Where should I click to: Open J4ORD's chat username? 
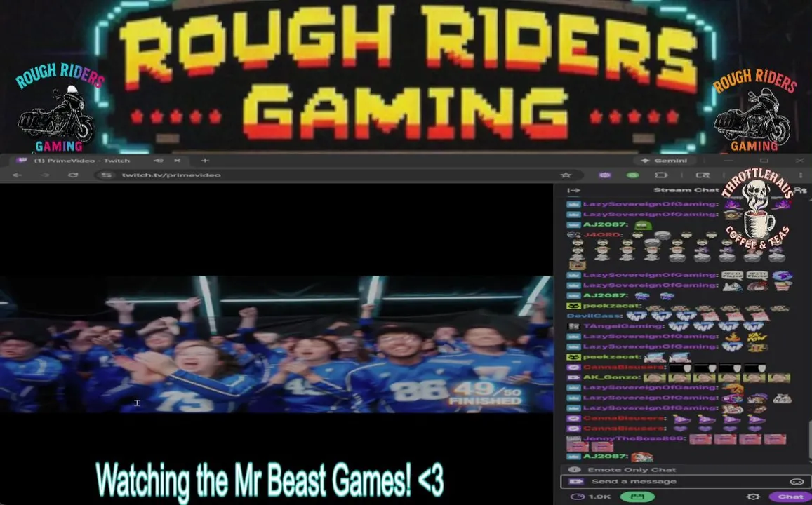601,235
